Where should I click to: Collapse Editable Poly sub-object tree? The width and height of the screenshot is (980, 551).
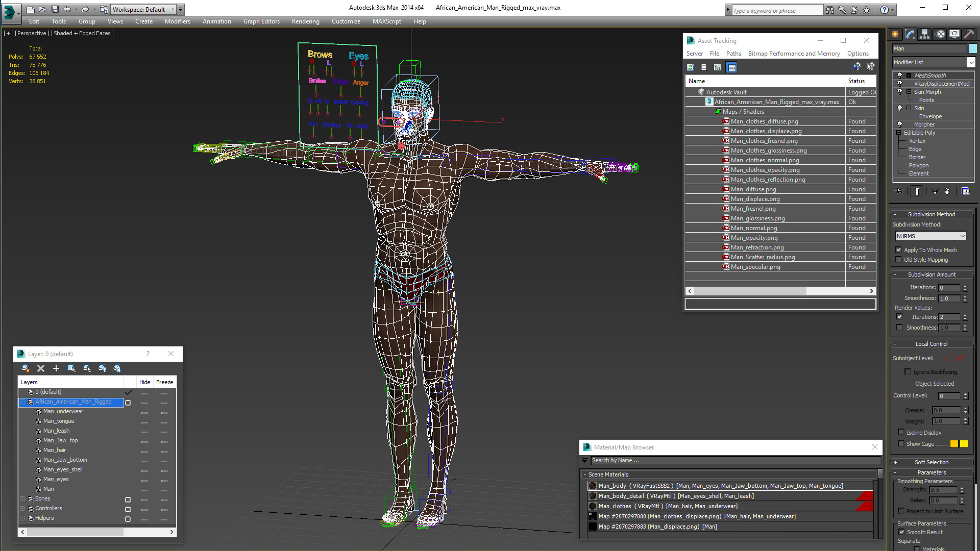coord(898,133)
